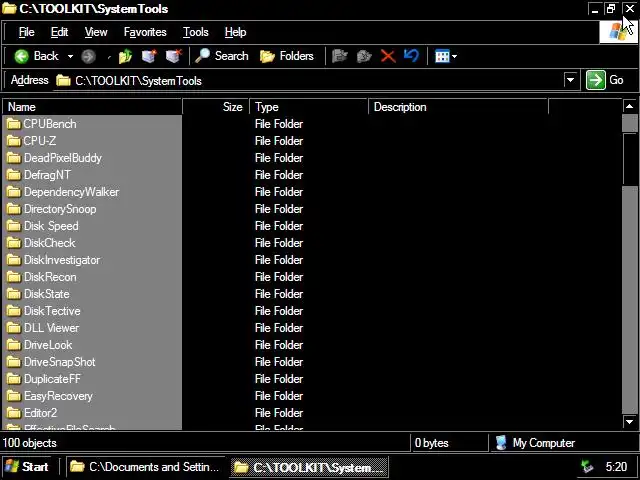Click the File Folder type in CPUBench row
This screenshot has height=480, width=640.
[x=279, y=124]
